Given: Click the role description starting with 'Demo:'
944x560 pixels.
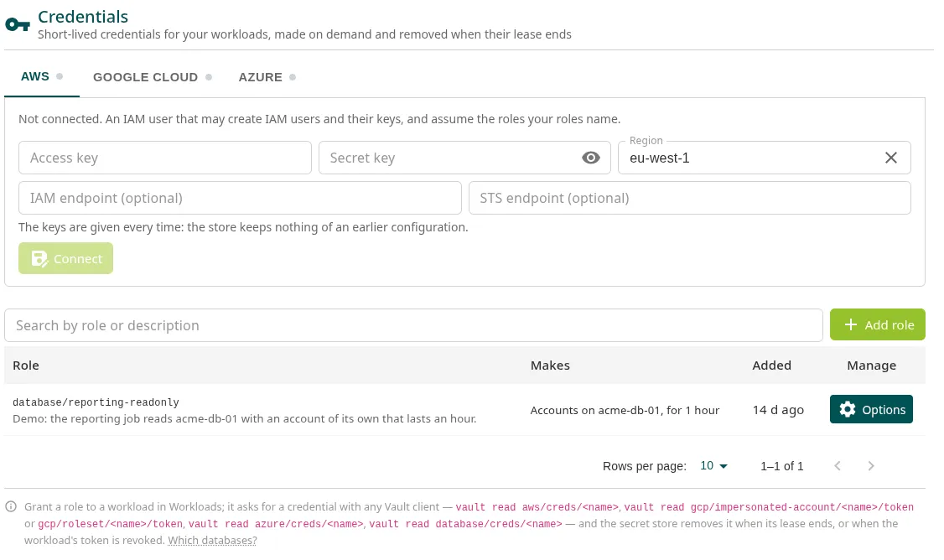Looking at the screenshot, I should point(245,418).
